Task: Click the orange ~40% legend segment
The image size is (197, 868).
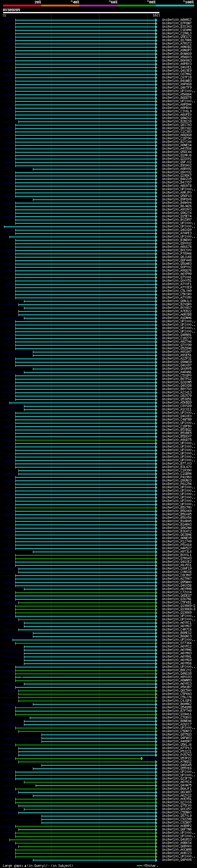Action: click(60, 6)
